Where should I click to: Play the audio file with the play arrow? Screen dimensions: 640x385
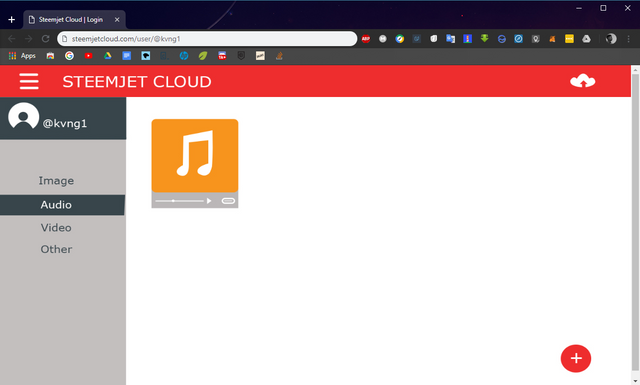[209, 200]
